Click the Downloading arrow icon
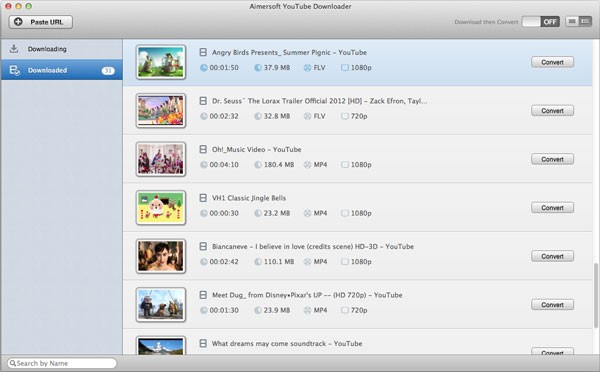The width and height of the screenshot is (600, 372). [14, 49]
